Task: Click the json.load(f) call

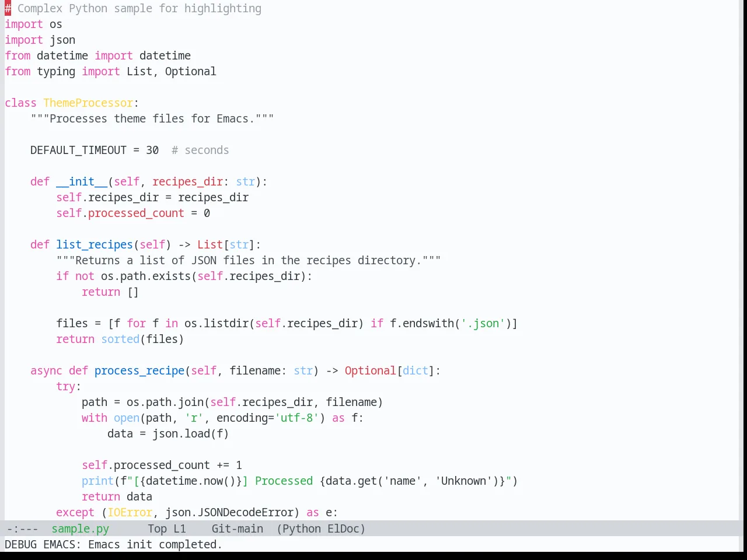Action: (190, 433)
